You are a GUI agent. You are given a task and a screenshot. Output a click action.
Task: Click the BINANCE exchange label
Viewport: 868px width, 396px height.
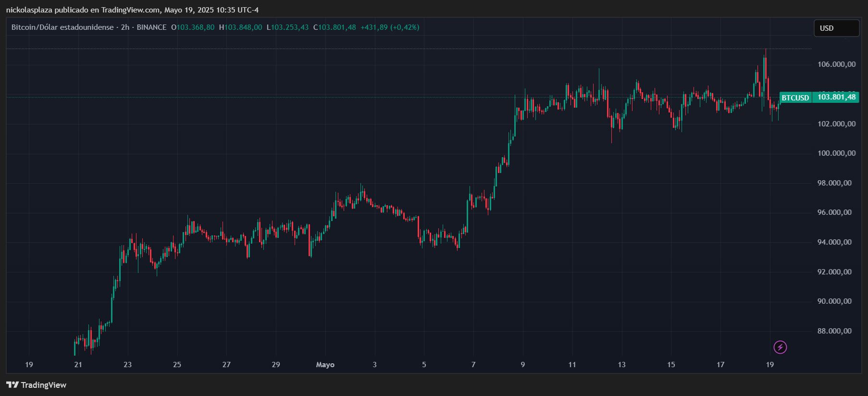click(x=151, y=27)
